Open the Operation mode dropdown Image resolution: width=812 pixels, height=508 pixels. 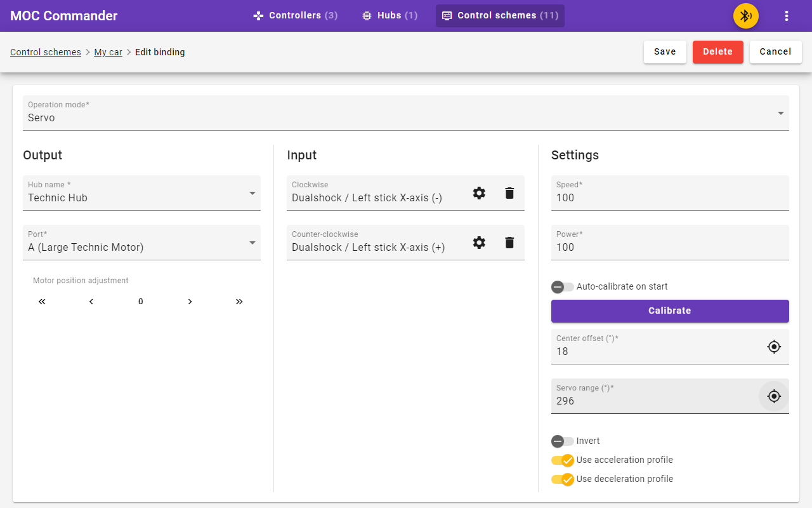[406, 113]
